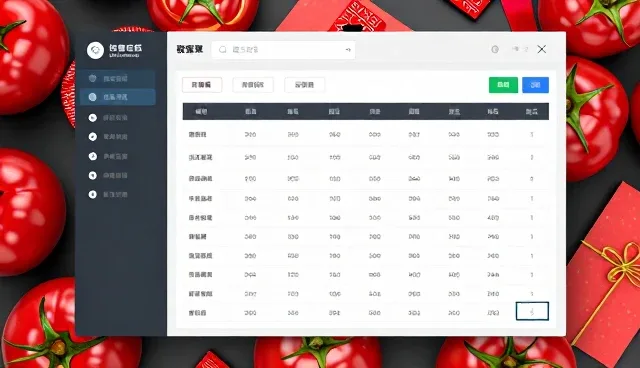Click the page title beside the search box

[190, 50]
